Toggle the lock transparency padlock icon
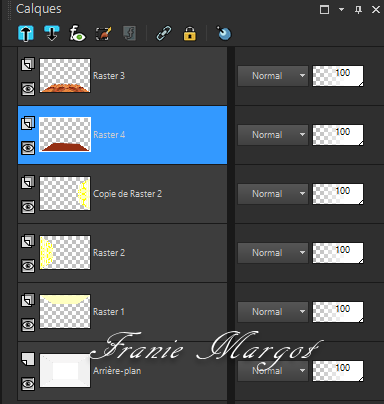Viewport: 384px width, 404px height. pos(190,33)
